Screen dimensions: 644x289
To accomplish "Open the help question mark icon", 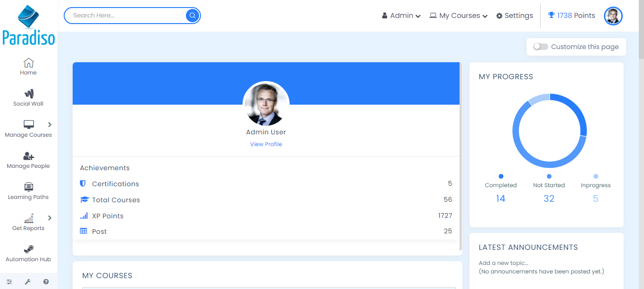I will tap(46, 282).
